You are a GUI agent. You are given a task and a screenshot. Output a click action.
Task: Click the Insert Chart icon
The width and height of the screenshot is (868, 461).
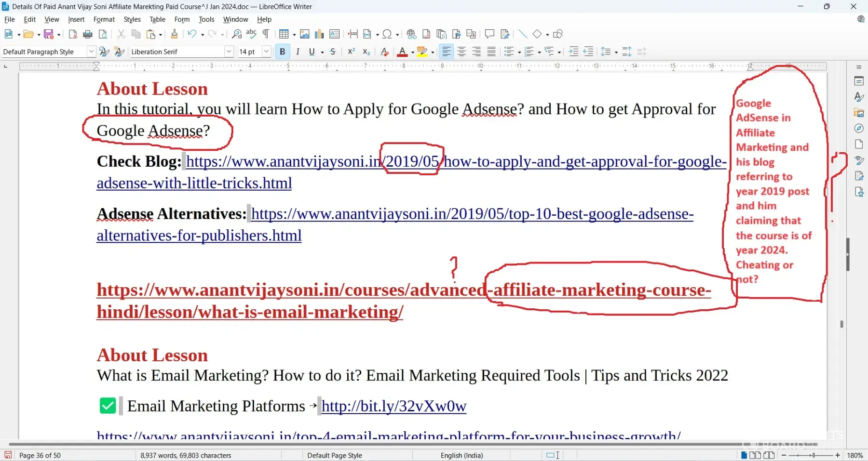(x=319, y=34)
